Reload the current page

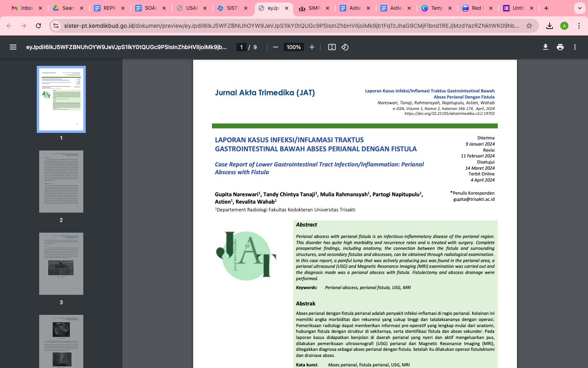[x=38, y=26]
